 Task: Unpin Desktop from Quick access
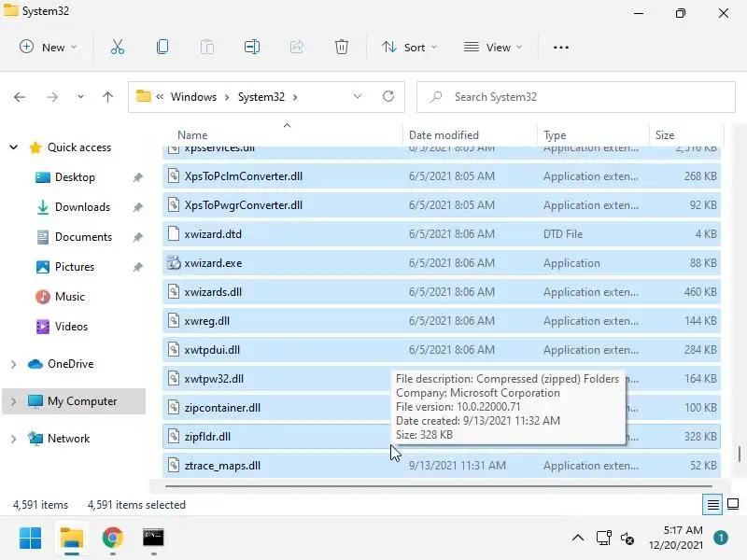137,177
